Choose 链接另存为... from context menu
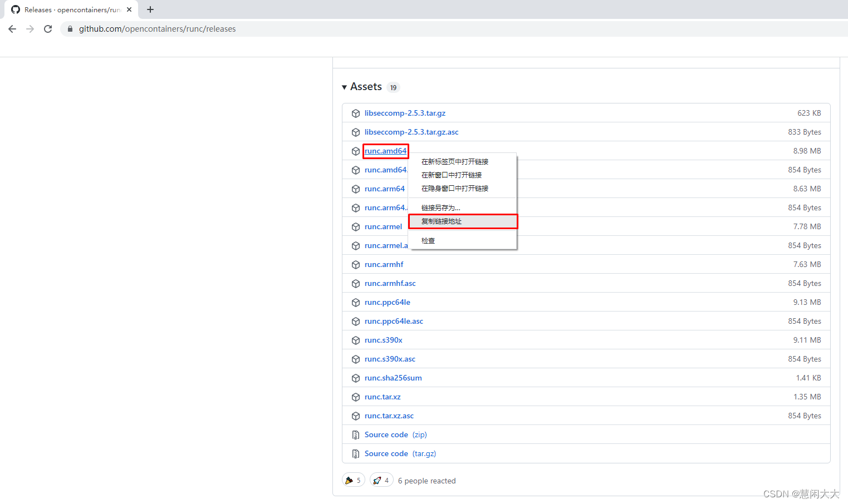This screenshot has height=504, width=848. tap(463, 208)
